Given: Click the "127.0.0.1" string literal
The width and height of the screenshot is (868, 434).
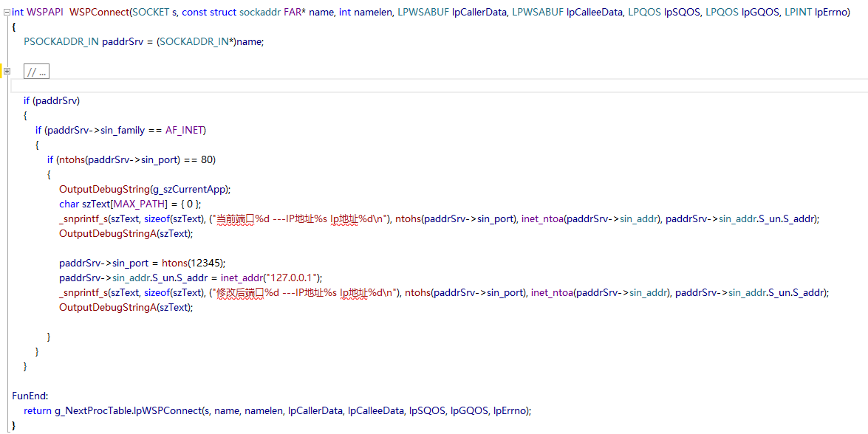Looking at the screenshot, I should pyautogui.click(x=293, y=278).
